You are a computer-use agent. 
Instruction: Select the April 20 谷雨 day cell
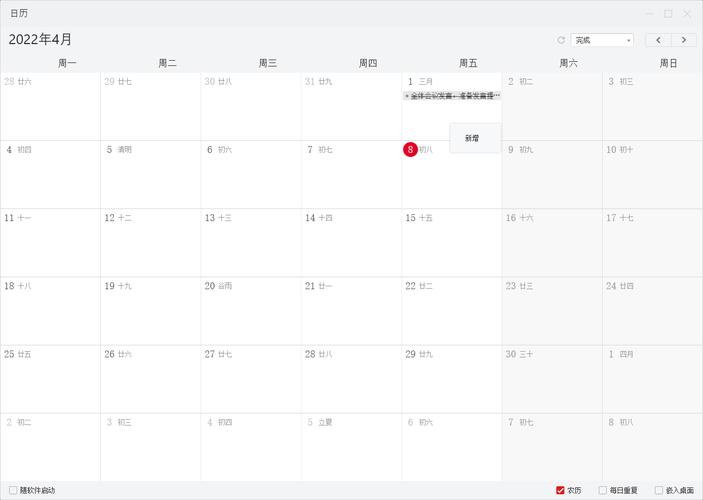pyautogui.click(x=250, y=311)
